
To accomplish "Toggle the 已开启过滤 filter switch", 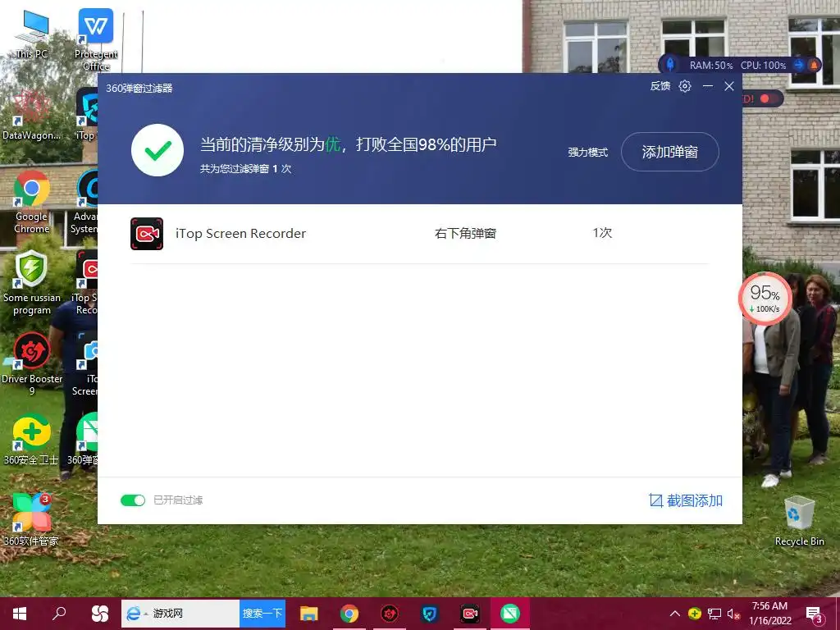I will pyautogui.click(x=133, y=500).
